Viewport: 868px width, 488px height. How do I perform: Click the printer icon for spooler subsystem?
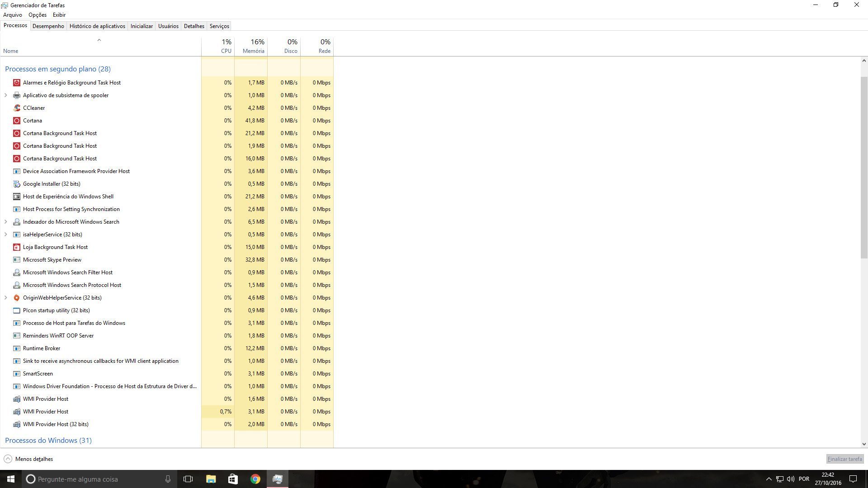(x=17, y=95)
